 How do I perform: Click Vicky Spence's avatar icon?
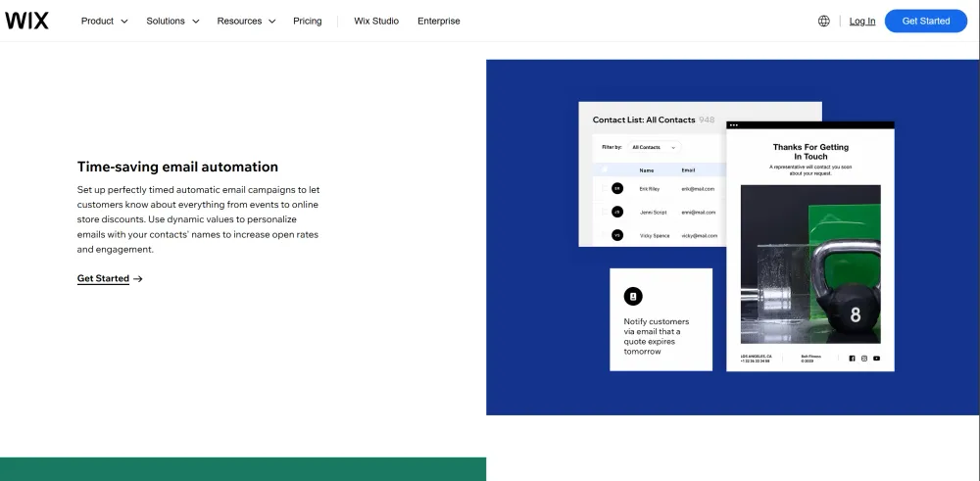coord(617,235)
